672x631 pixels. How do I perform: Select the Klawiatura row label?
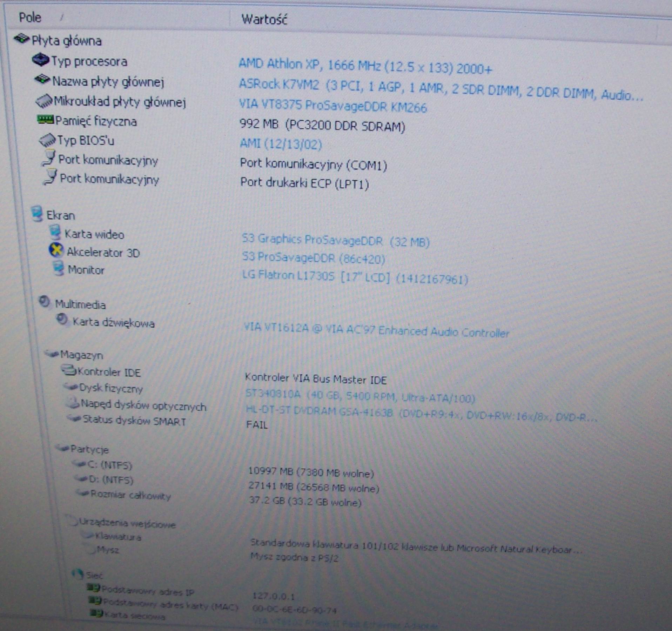118,537
